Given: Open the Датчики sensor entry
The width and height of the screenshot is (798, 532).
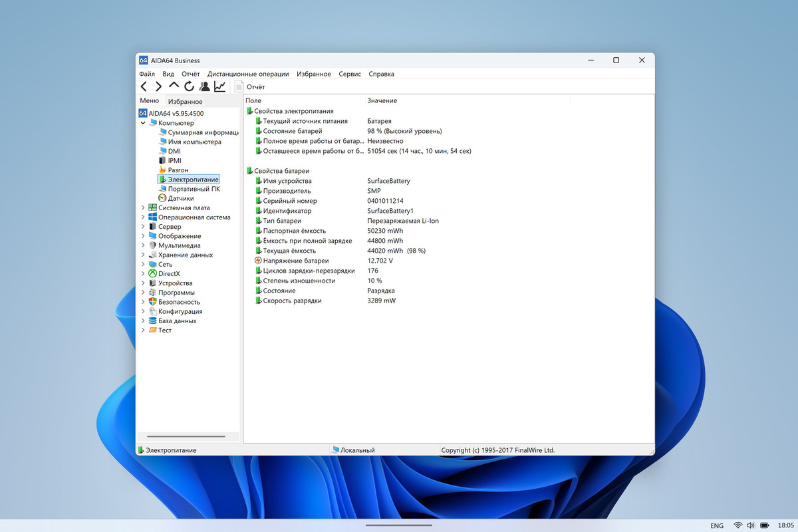Looking at the screenshot, I should (x=176, y=198).
